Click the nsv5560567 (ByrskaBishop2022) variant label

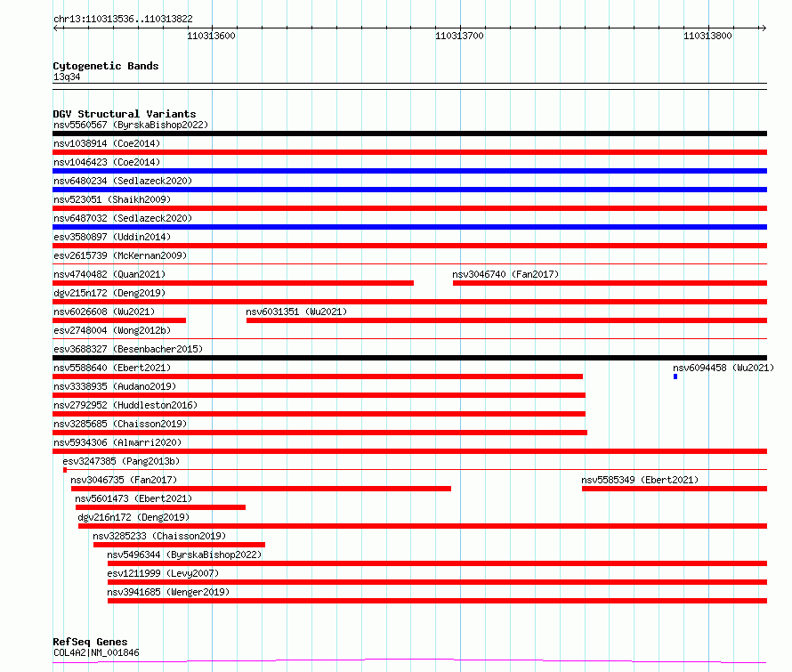(x=131, y=125)
